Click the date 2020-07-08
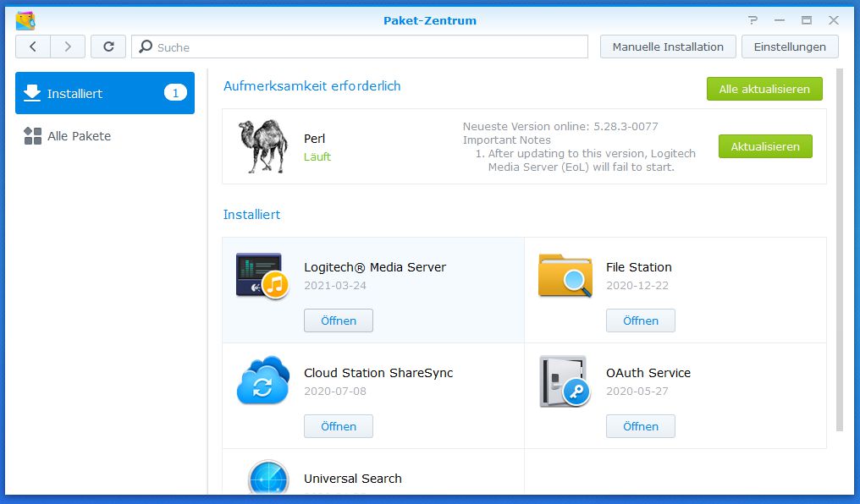Viewport: 860px width, 504px height. click(335, 392)
